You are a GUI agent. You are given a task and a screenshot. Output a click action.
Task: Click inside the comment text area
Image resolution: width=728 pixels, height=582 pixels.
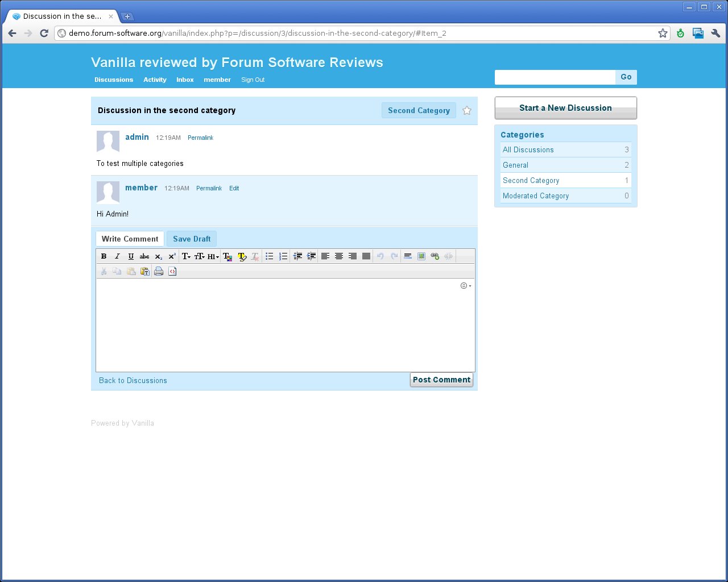286,325
